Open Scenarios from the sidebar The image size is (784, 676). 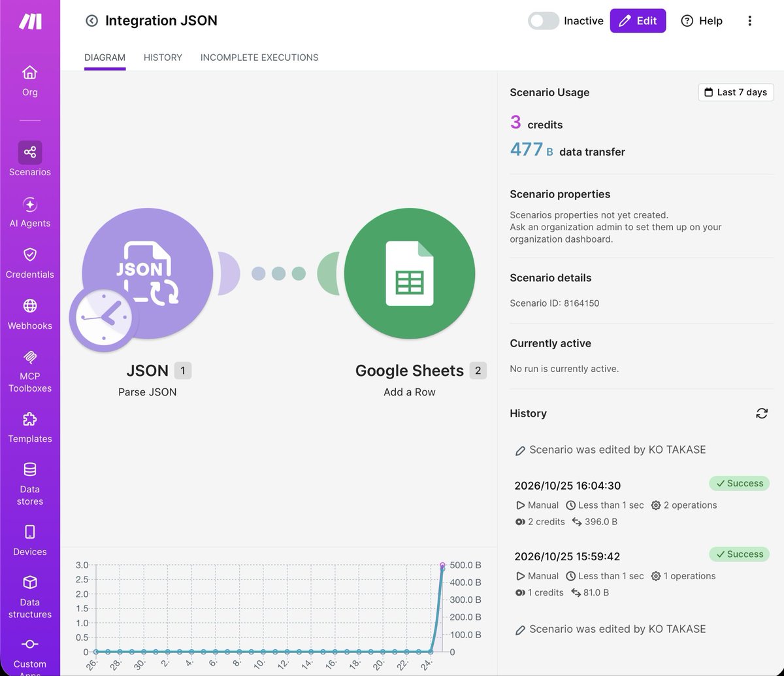[30, 160]
